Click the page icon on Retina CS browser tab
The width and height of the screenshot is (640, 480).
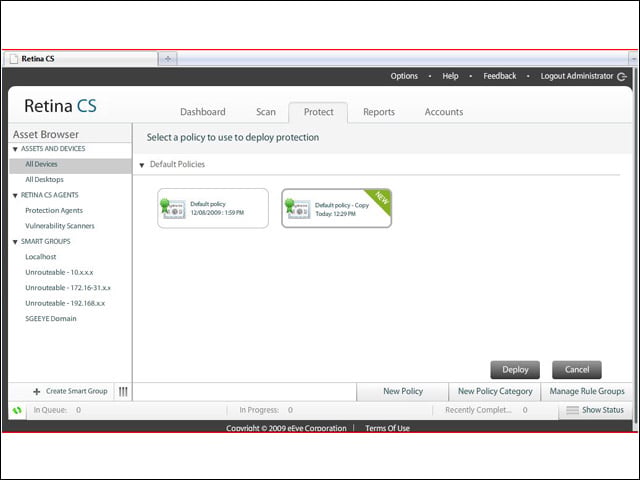coord(14,59)
